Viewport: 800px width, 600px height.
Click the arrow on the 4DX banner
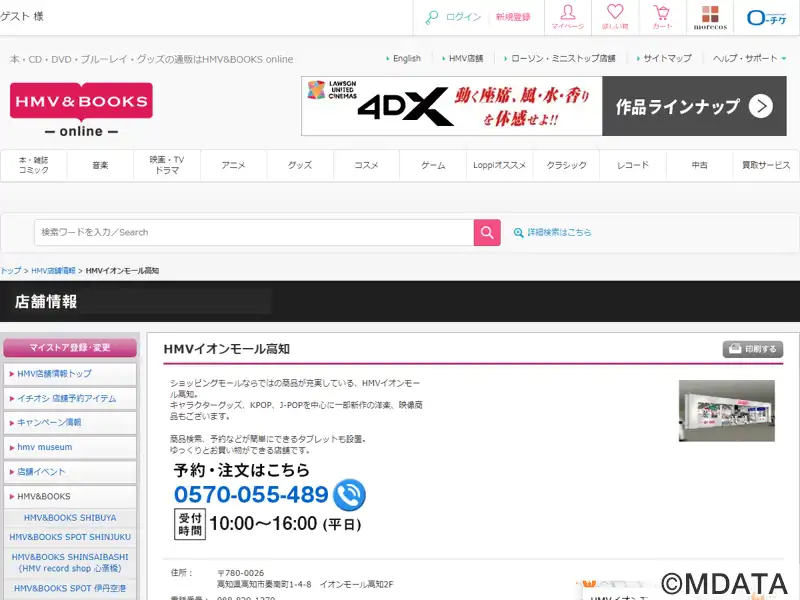pyautogui.click(x=761, y=106)
